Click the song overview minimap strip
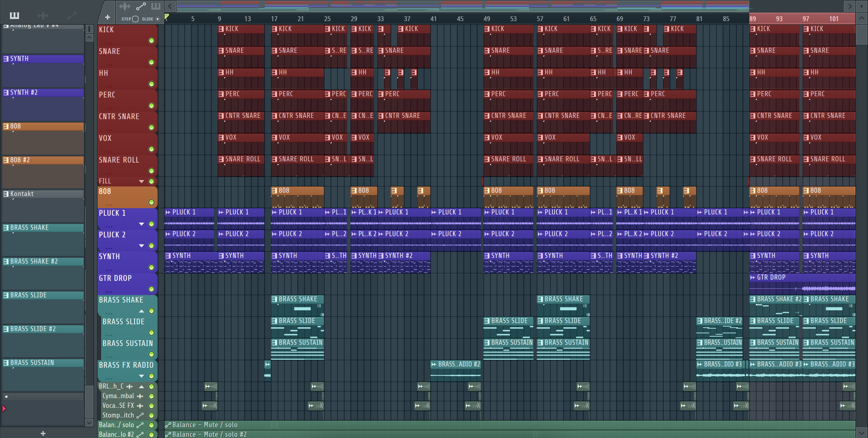The height and width of the screenshot is (438, 868). 463,6
